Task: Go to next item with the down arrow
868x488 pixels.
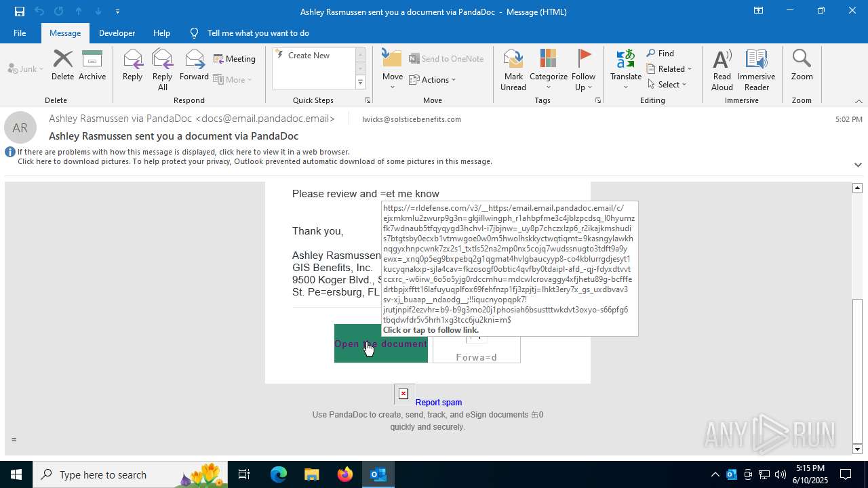Action: (x=98, y=11)
